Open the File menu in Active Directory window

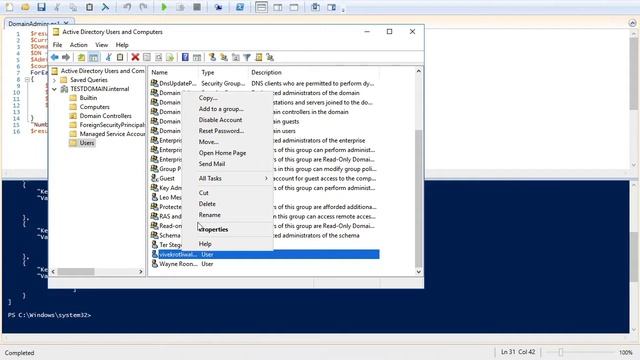click(x=57, y=45)
